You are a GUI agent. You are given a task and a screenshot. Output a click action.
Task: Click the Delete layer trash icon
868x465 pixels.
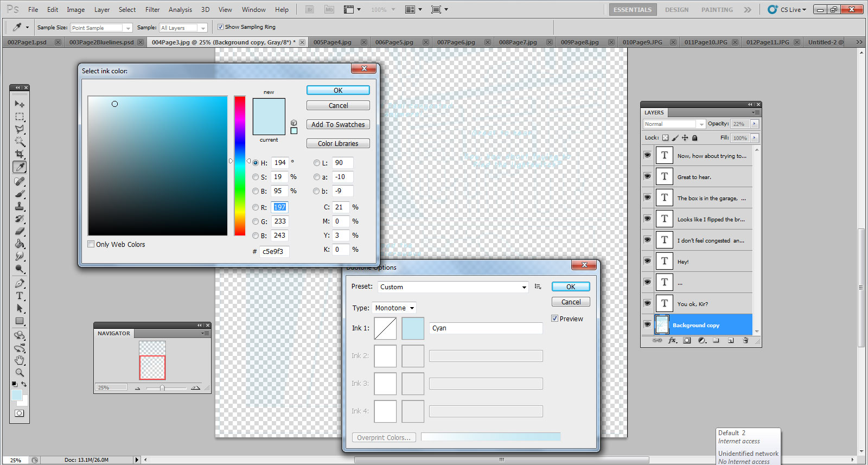[x=745, y=341]
